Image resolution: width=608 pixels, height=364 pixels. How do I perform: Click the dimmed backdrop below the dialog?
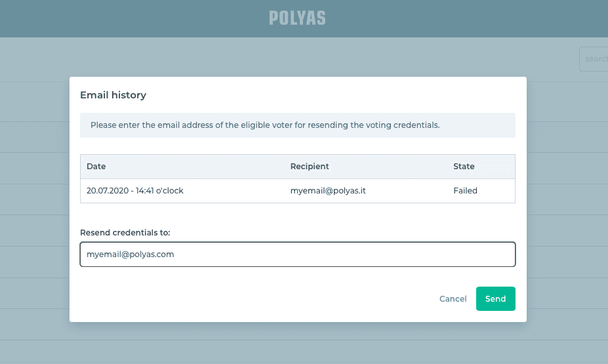pyautogui.click(x=297, y=343)
